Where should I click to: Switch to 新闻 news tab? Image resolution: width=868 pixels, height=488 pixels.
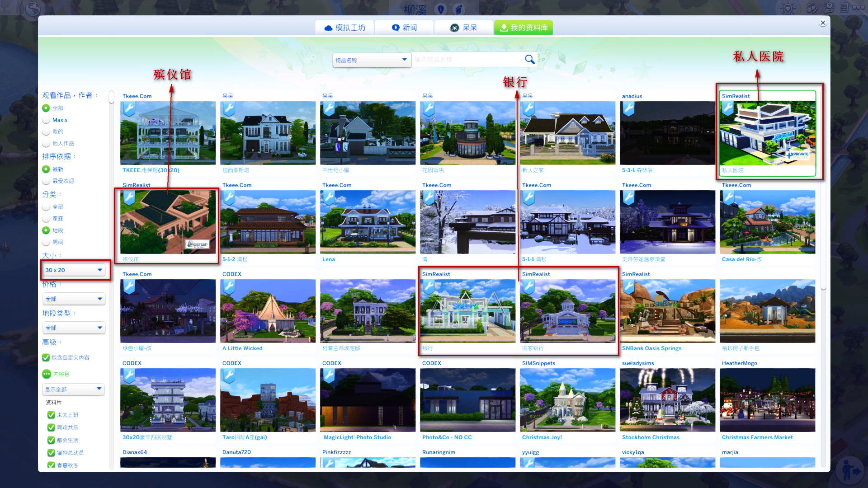point(404,28)
